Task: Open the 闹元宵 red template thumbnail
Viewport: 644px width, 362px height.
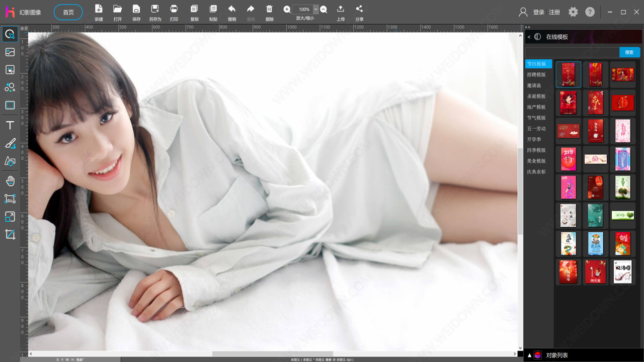Action: point(596,272)
